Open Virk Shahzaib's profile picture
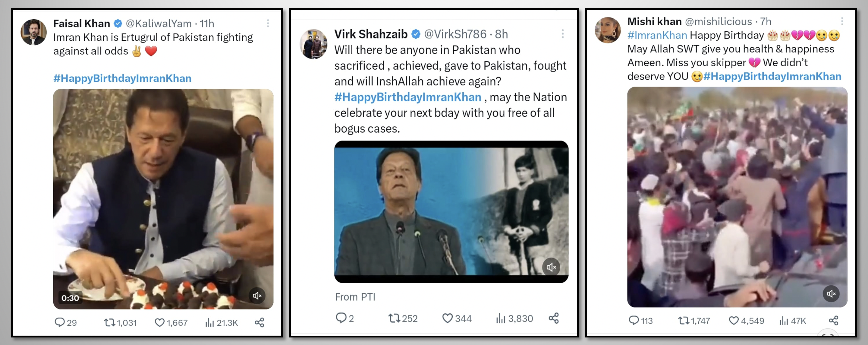The image size is (868, 345). pyautogui.click(x=313, y=44)
